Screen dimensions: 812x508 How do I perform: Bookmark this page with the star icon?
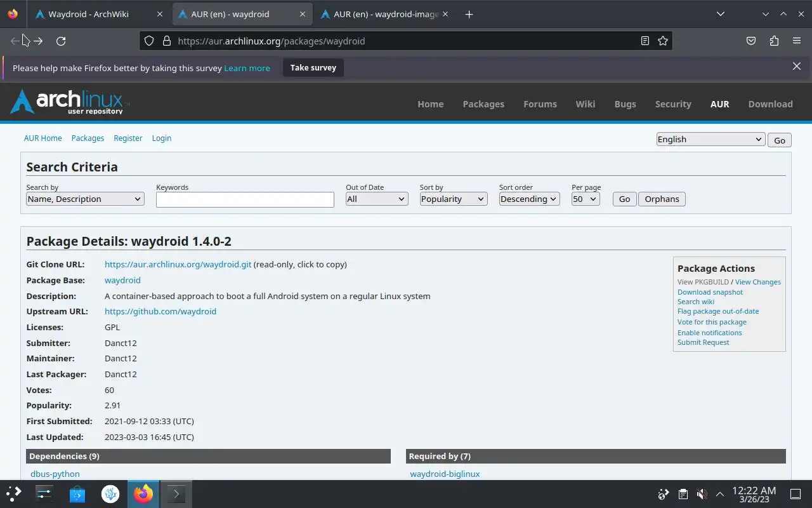point(663,41)
